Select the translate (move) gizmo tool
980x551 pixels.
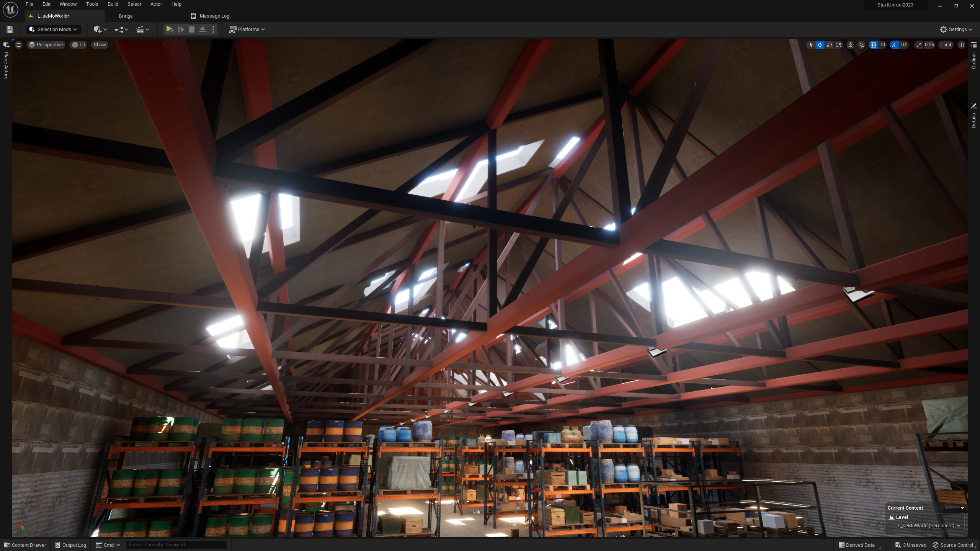tap(820, 45)
